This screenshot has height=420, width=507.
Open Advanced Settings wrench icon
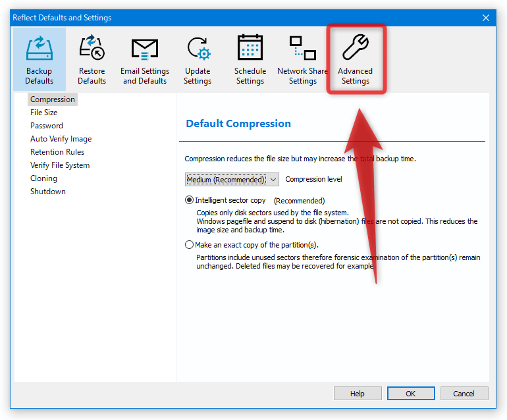point(356,47)
